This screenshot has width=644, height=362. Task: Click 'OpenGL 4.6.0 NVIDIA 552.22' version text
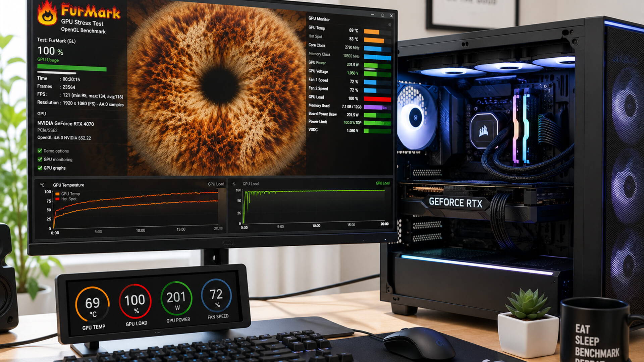click(64, 138)
